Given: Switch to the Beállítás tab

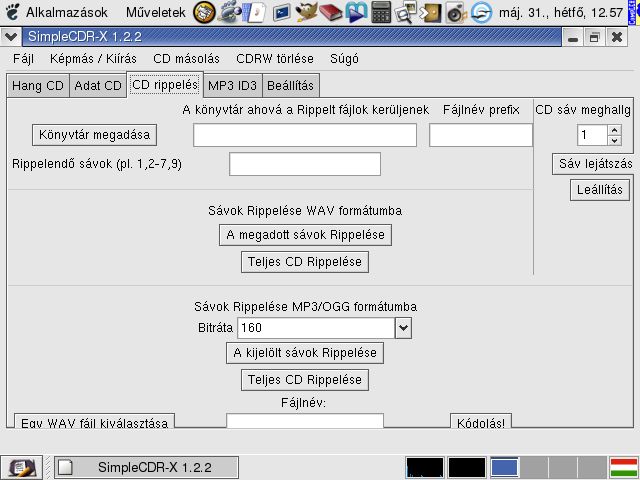Looking at the screenshot, I should pyautogui.click(x=291, y=86).
